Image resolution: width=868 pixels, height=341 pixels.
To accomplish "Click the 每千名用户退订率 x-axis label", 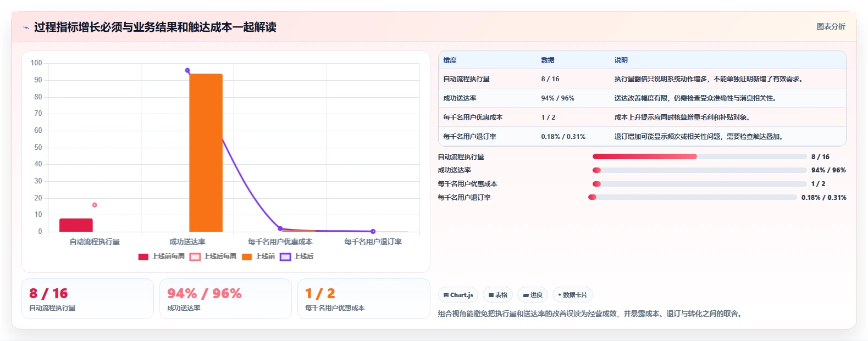I will 373,242.
